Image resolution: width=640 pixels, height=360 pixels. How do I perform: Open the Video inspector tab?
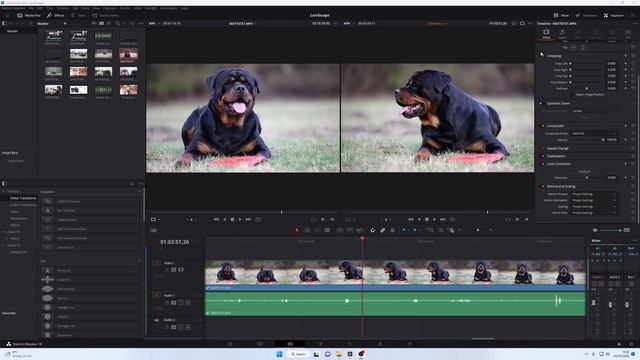(x=546, y=34)
